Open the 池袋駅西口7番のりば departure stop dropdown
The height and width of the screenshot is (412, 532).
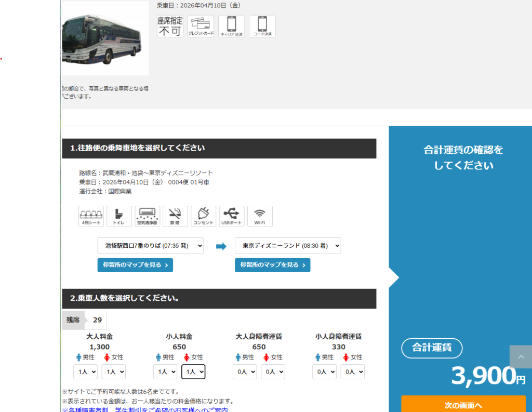click(151, 245)
